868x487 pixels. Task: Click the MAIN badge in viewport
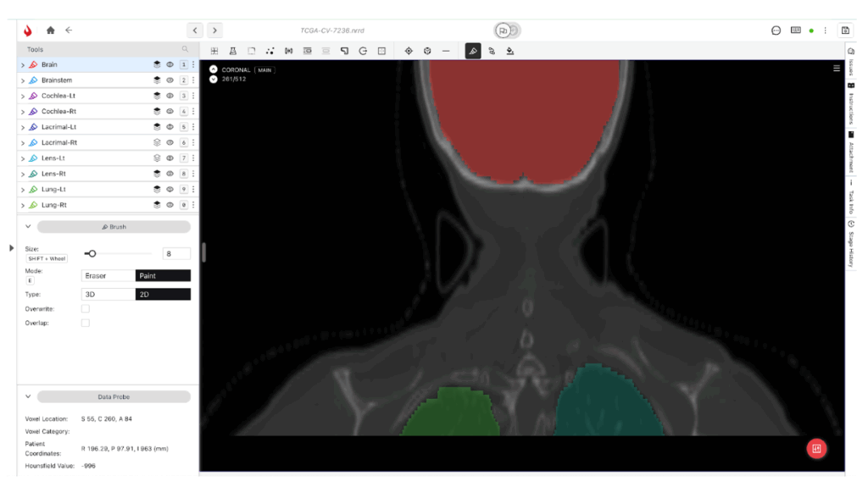pos(264,70)
